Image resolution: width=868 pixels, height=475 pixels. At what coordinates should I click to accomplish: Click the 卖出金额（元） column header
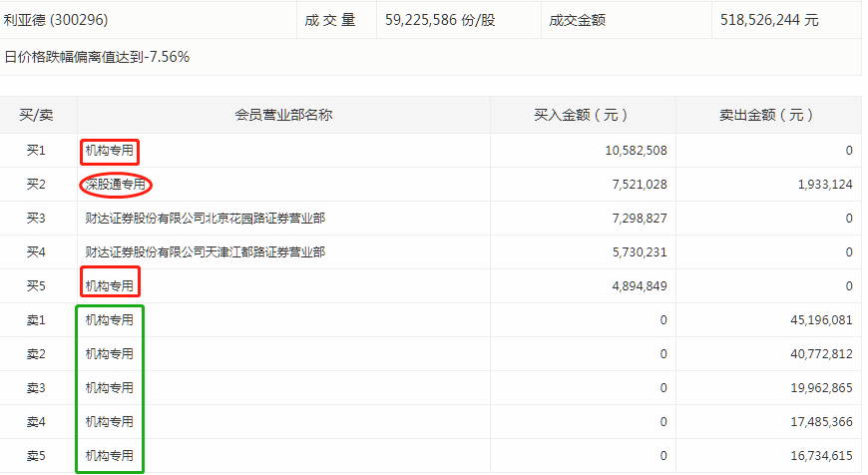[x=766, y=115]
